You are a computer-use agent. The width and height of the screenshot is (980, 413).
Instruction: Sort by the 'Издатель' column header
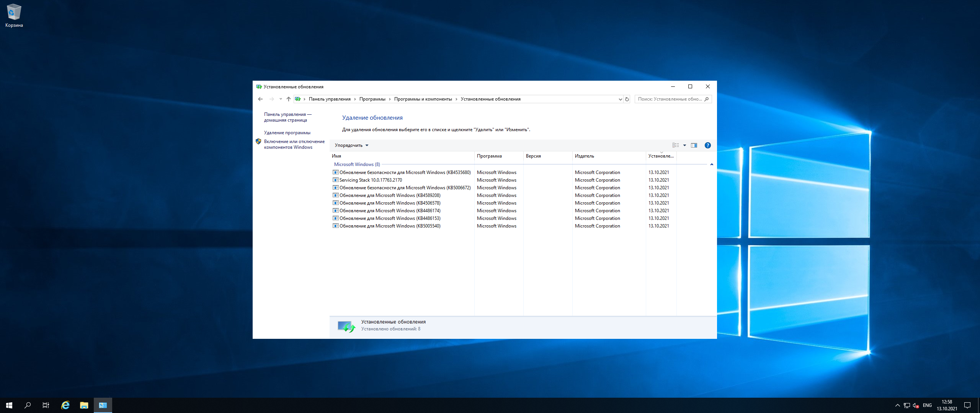coord(609,156)
